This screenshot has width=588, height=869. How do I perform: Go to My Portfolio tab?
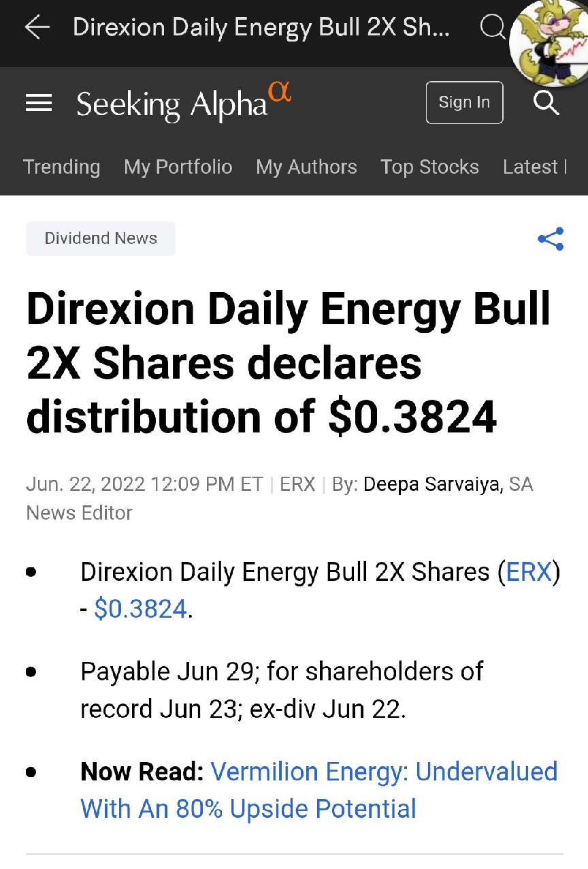(x=178, y=167)
